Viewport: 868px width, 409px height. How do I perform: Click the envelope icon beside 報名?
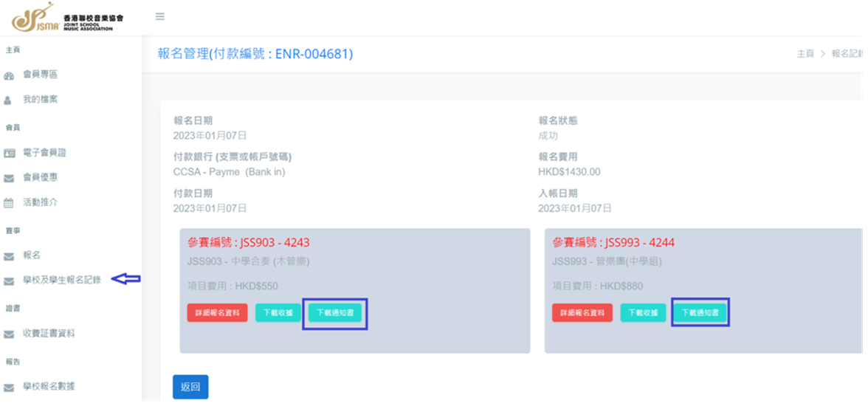(x=8, y=256)
